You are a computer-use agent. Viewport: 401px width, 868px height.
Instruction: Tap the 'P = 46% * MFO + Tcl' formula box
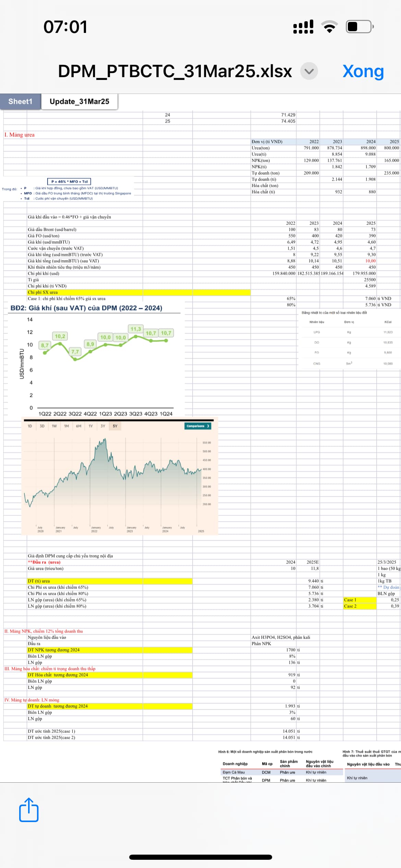click(x=69, y=182)
